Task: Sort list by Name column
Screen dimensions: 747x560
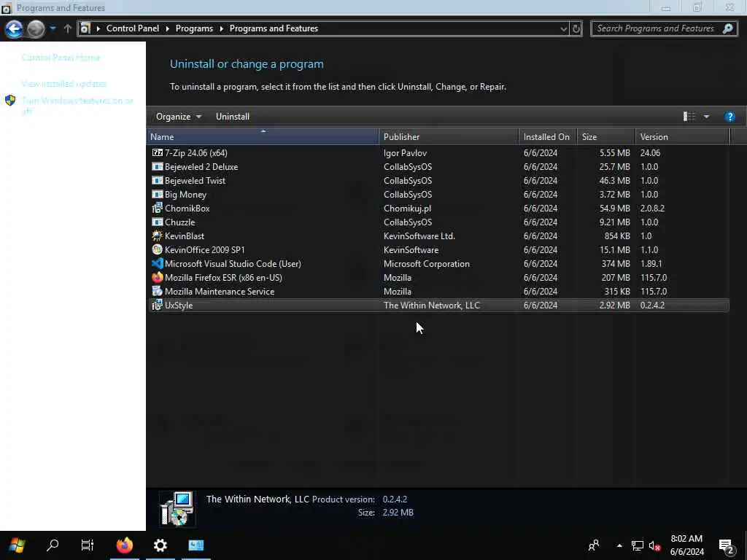Action: click(x=263, y=136)
